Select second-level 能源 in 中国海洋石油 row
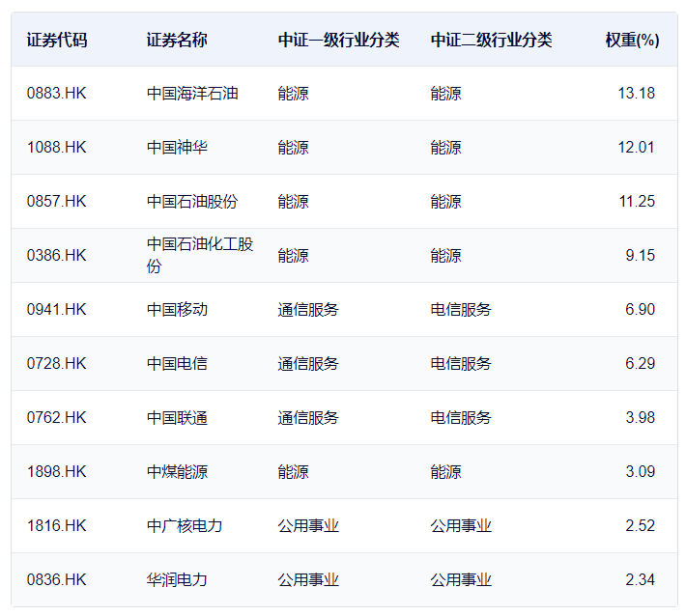Image resolution: width=686 pixels, height=616 pixels. point(445,93)
